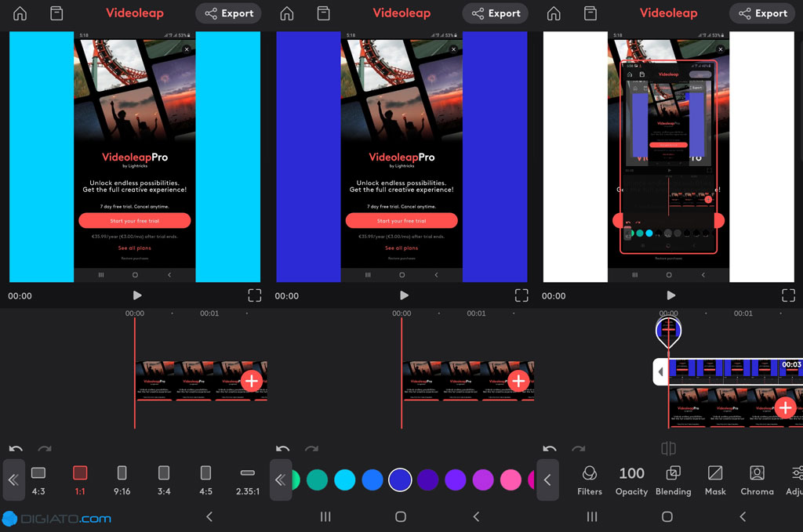Go back with the chevron beside Filters

[x=547, y=480]
